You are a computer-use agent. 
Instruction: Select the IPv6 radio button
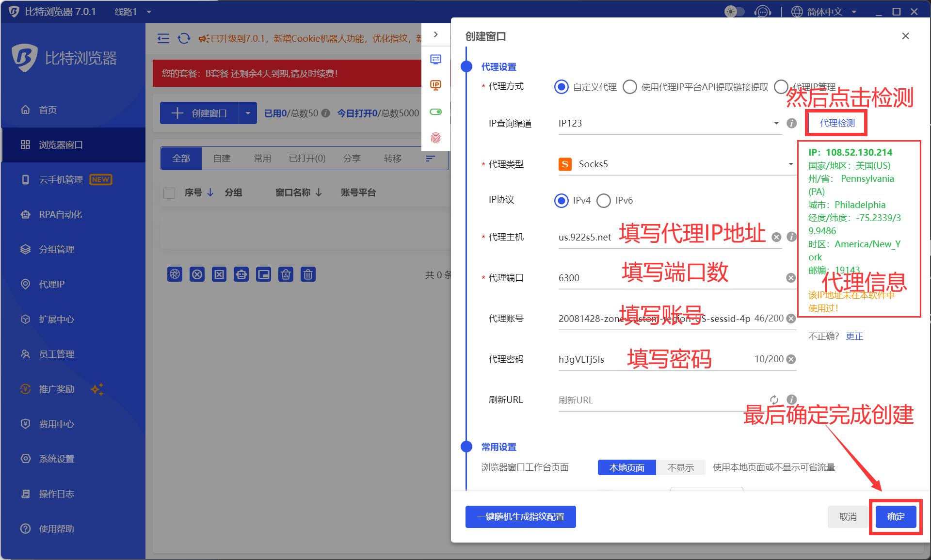pos(604,201)
